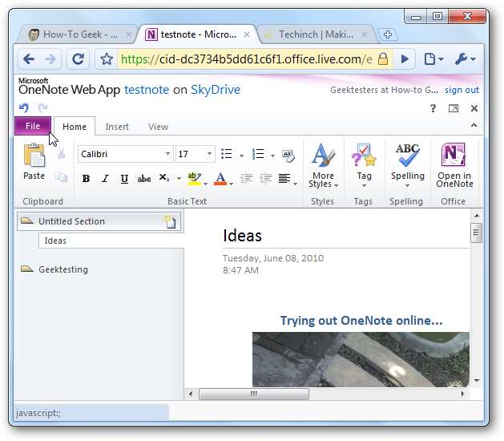Switch to the Insert ribbon tab
The image size is (504, 441).
pos(117,127)
